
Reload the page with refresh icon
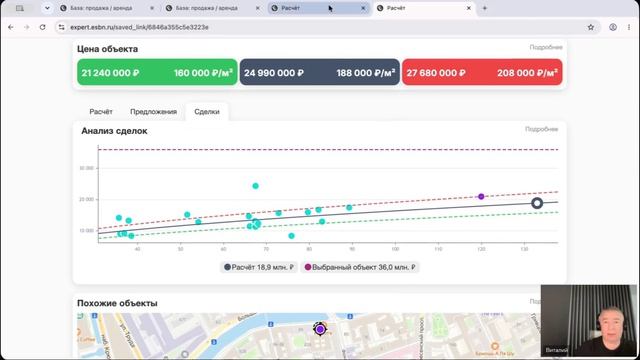(42, 27)
